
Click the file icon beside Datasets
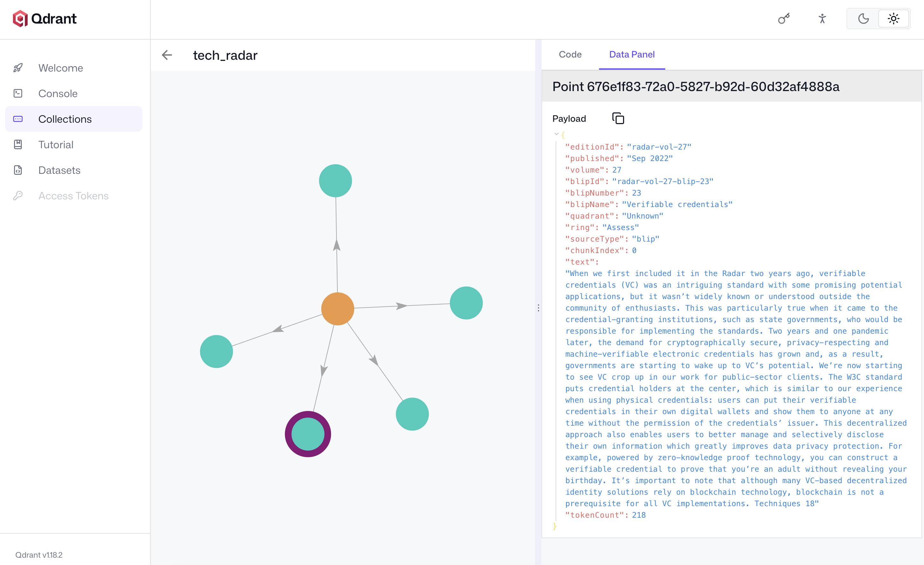click(x=18, y=170)
